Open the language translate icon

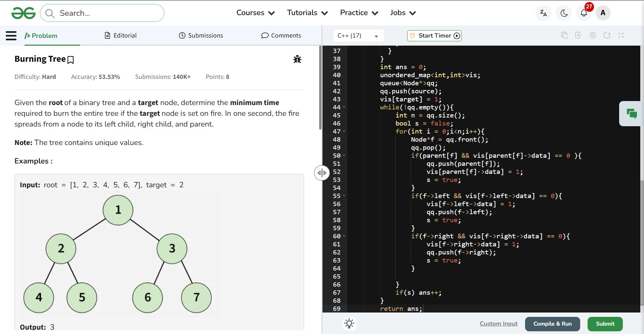pyautogui.click(x=543, y=13)
